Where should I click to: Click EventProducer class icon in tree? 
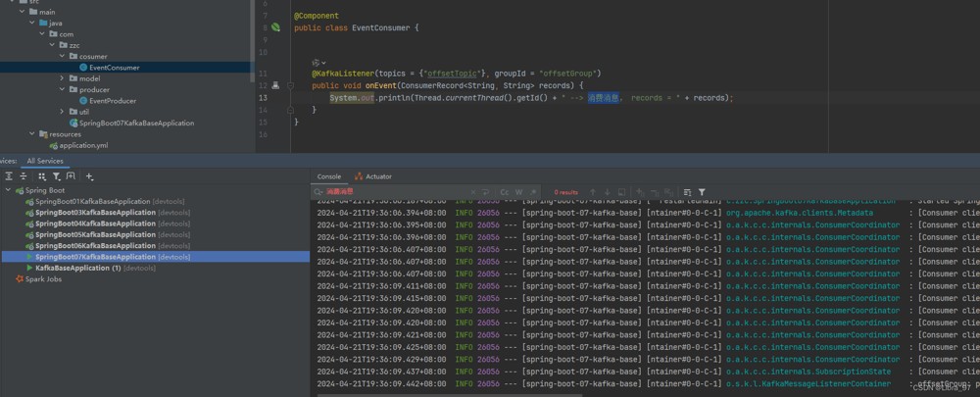coord(83,101)
